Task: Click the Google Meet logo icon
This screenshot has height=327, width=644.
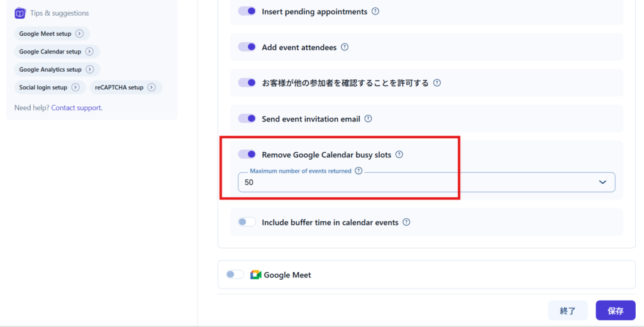Action: pos(255,275)
